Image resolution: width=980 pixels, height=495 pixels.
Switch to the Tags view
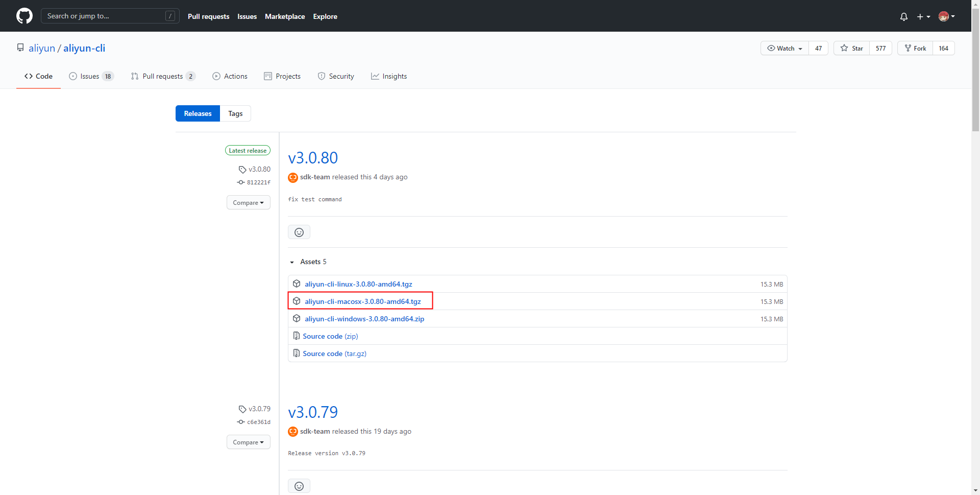click(x=235, y=113)
